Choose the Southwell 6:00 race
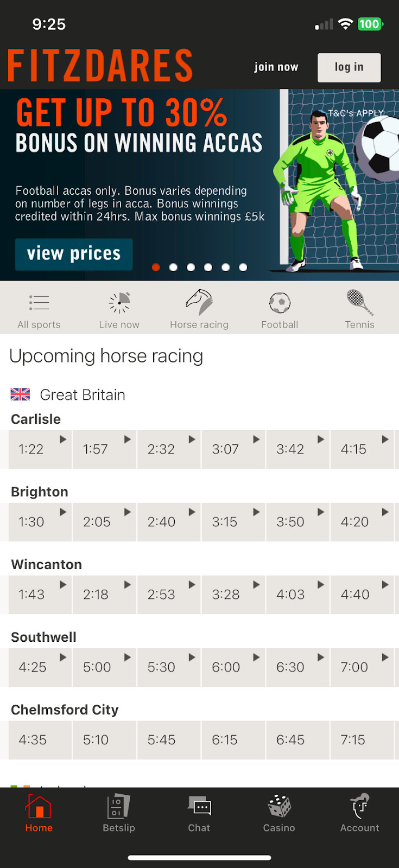This screenshot has width=399, height=868. click(233, 667)
